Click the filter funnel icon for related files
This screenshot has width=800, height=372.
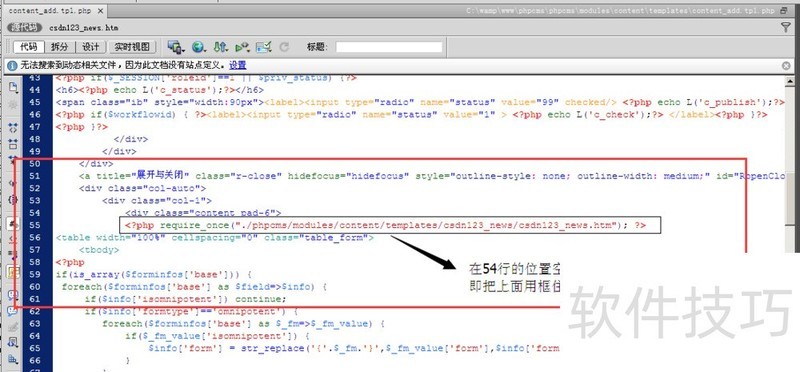click(786, 28)
